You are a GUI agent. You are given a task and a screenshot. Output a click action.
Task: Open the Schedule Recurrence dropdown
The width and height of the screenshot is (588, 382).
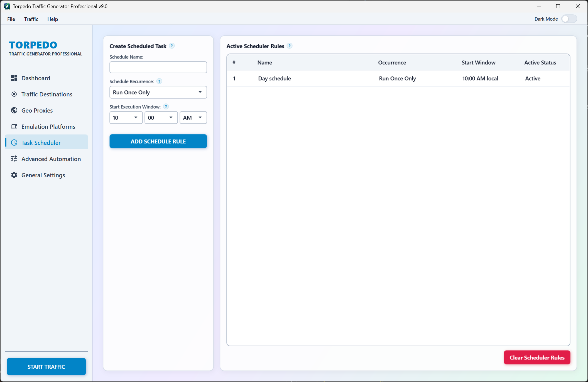(158, 92)
